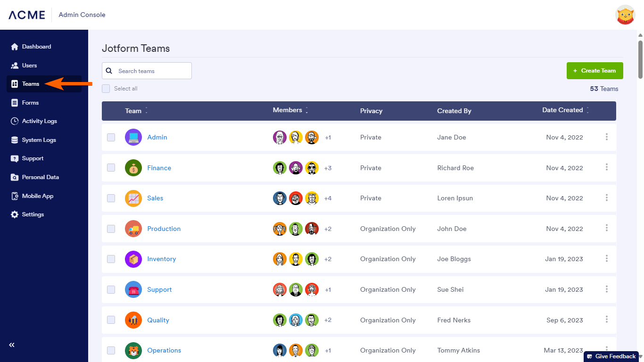The width and height of the screenshot is (644, 362).
Task: Open the Production team link
Action: (x=164, y=229)
